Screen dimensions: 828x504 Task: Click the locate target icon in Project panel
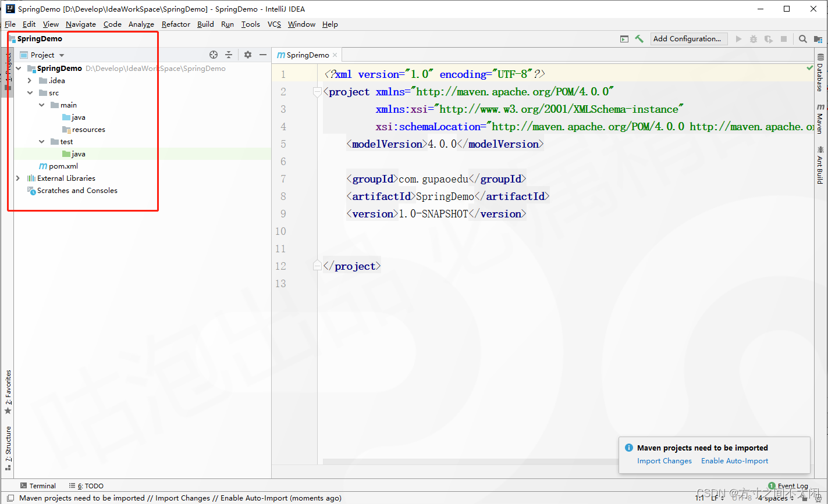(x=214, y=55)
